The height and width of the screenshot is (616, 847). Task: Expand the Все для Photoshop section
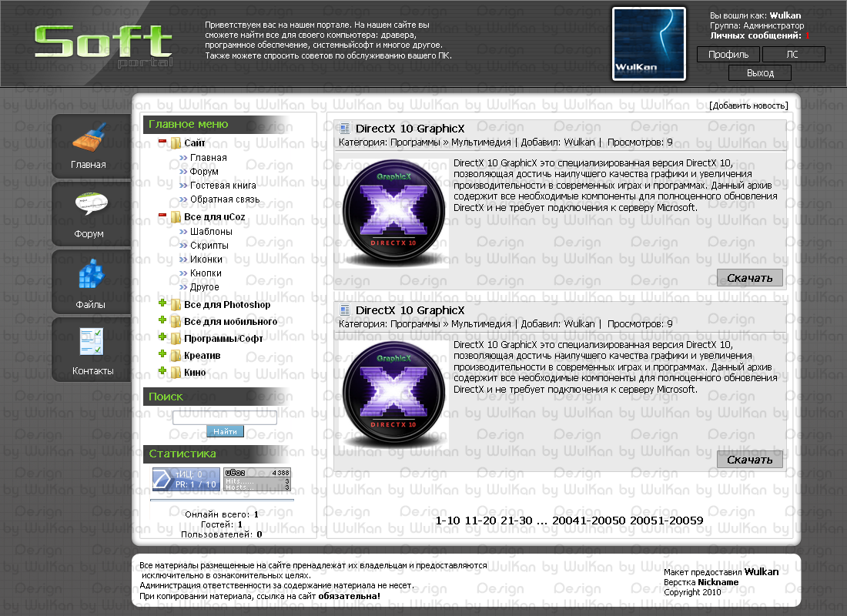(x=162, y=303)
